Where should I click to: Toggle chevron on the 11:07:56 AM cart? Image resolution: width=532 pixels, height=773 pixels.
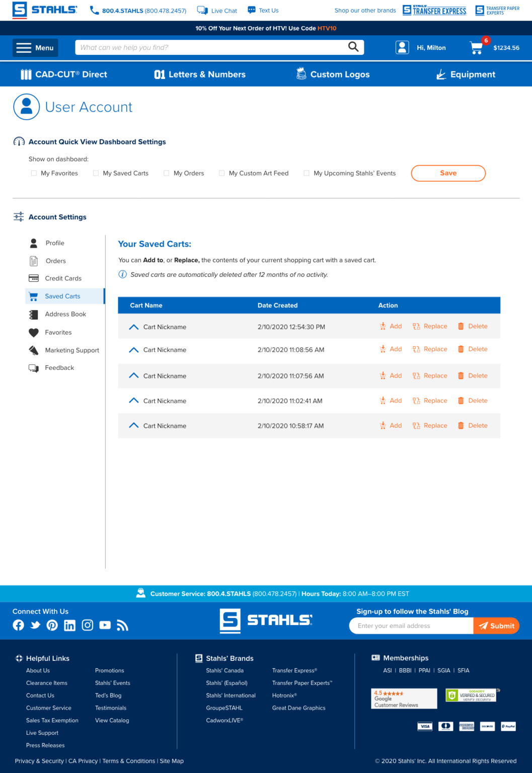(133, 375)
